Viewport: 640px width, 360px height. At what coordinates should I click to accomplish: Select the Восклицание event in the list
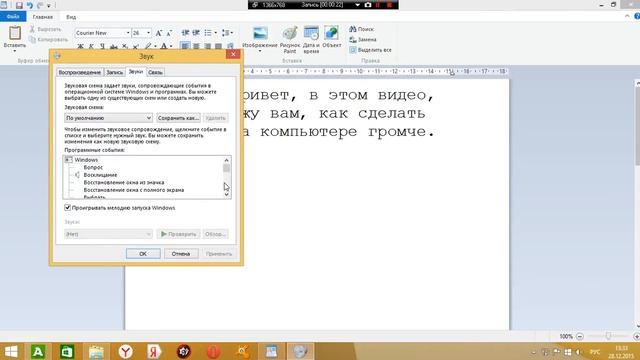click(100, 175)
